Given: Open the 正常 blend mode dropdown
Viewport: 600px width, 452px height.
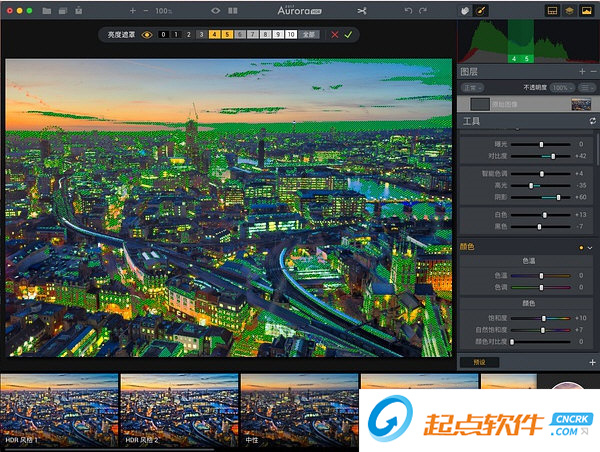Looking at the screenshot, I should click(x=472, y=88).
